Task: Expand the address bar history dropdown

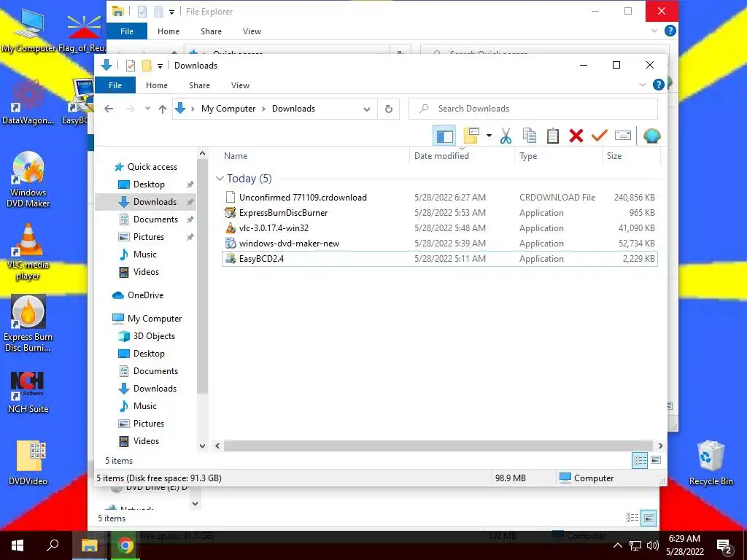Action: pos(366,109)
